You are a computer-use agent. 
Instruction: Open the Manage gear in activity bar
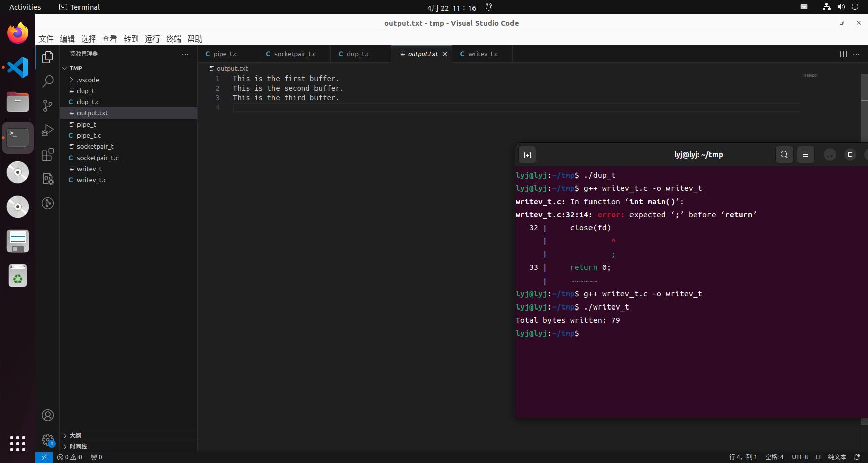[48, 440]
